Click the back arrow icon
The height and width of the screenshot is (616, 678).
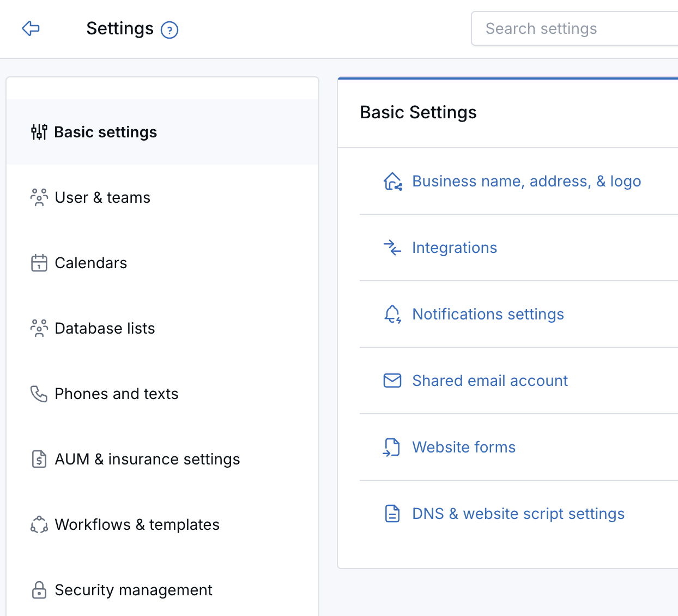[x=31, y=28]
